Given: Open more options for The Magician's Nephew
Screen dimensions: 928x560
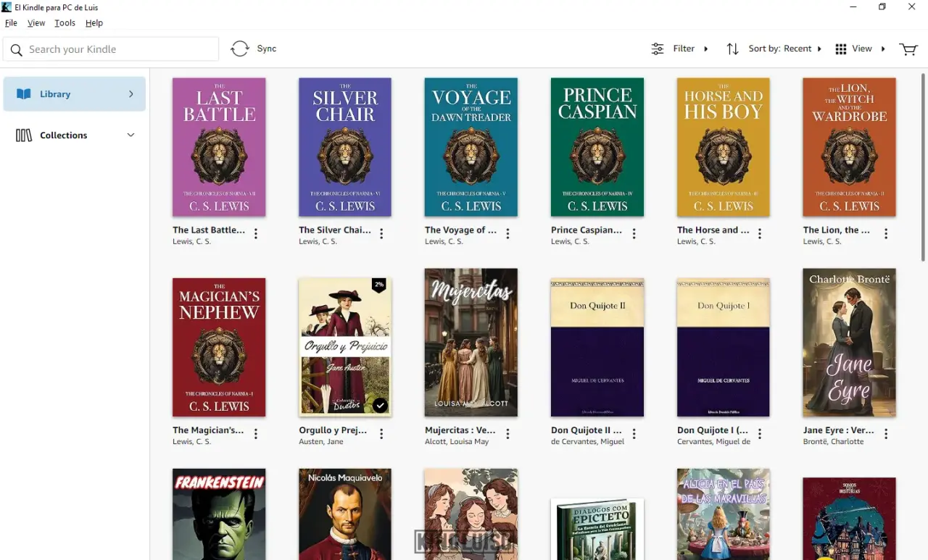Looking at the screenshot, I should tap(256, 434).
